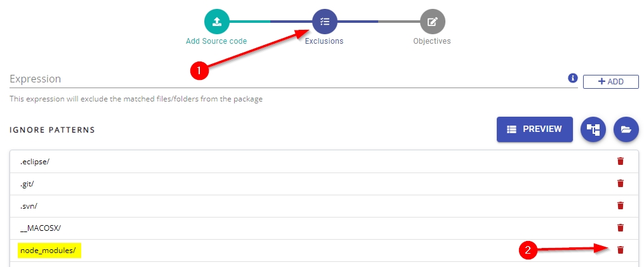Delete the __MACOSX/ ignore pattern
This screenshot has width=644, height=267.
coord(621,228)
